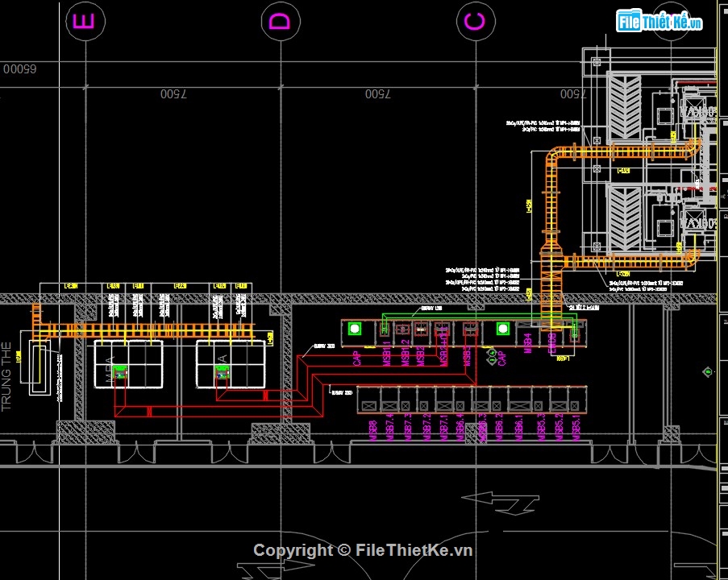
Task: Select the left green square in upper panel row
Action: (353, 329)
